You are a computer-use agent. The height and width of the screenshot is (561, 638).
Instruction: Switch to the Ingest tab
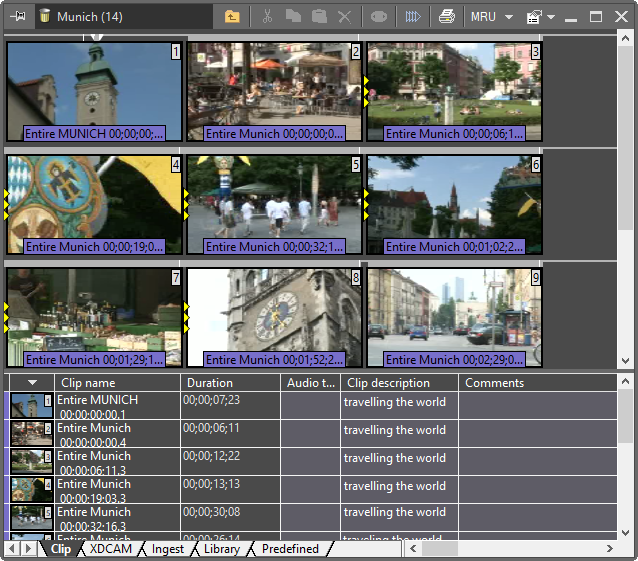point(168,549)
